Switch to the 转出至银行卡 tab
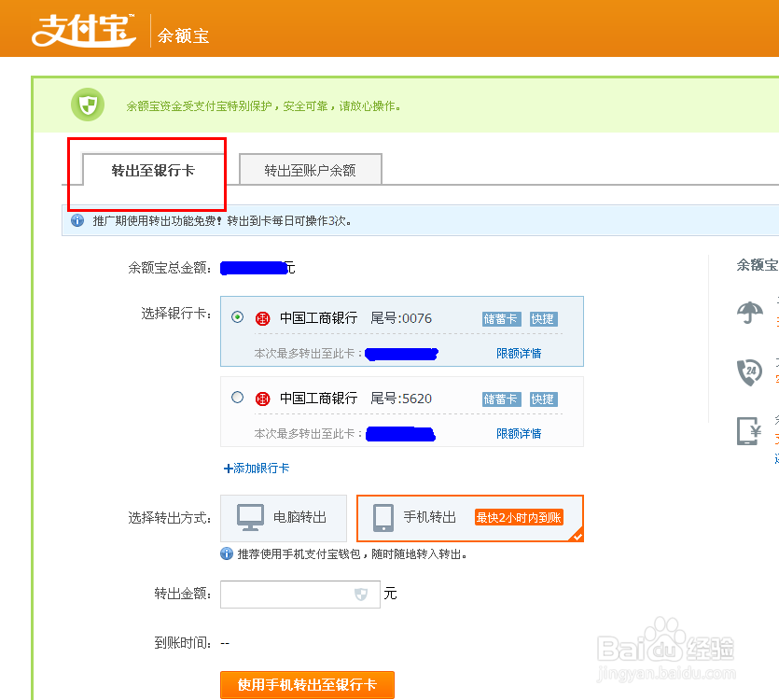Viewport: 779px width, 700px height. [x=153, y=170]
